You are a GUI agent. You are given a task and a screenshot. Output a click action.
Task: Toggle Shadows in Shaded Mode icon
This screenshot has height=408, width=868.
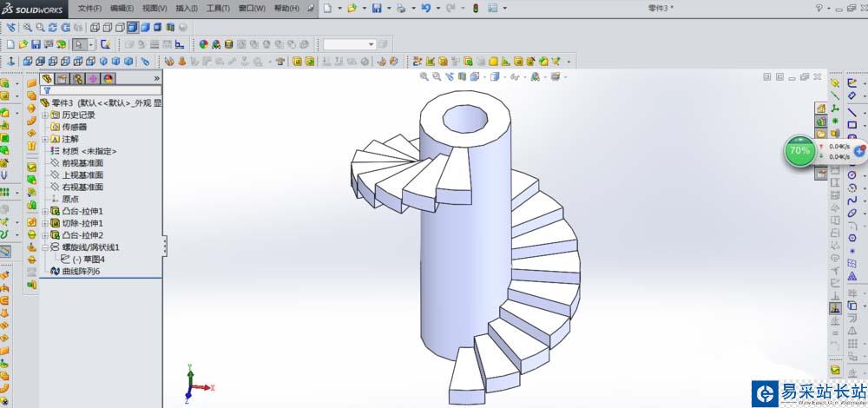(x=158, y=27)
